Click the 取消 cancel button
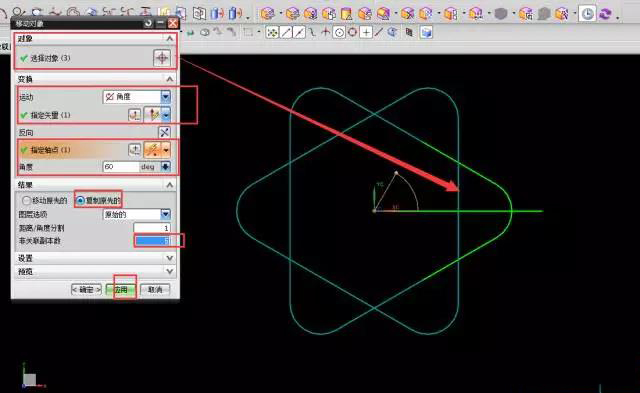Viewport: 640px width, 393px height. 155,289
